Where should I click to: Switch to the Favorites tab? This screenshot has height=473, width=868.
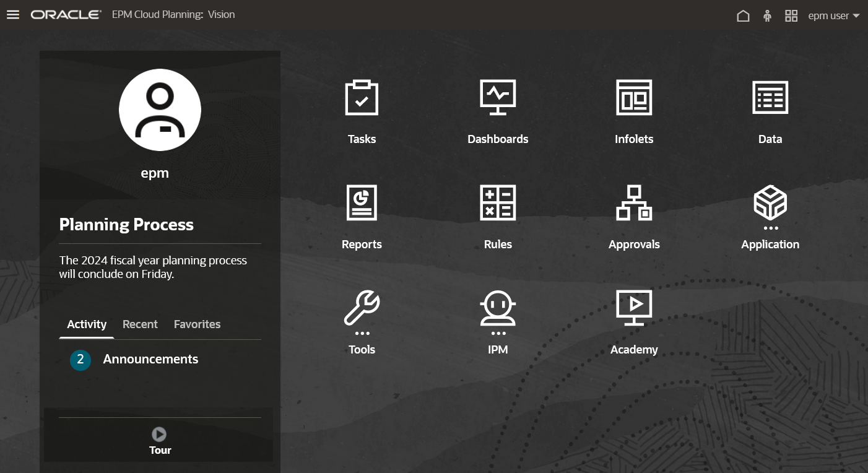197,324
